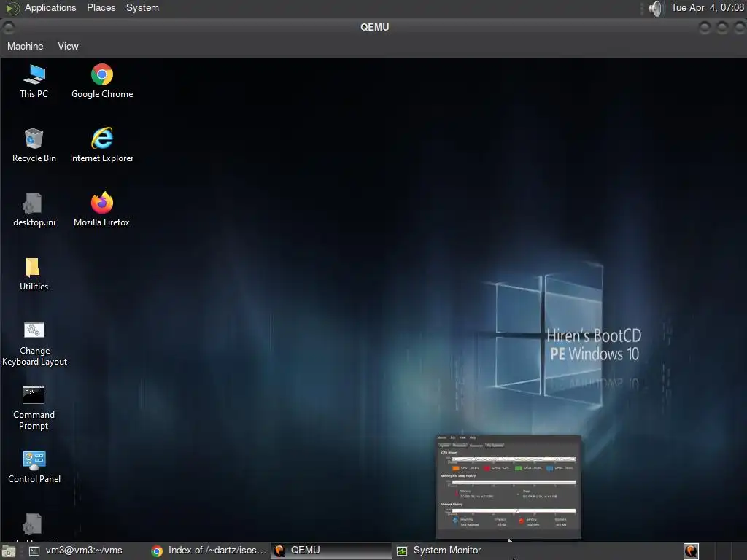Open Internet Explorer desktop shortcut
Viewport: 747px width, 560px height.
(x=101, y=145)
